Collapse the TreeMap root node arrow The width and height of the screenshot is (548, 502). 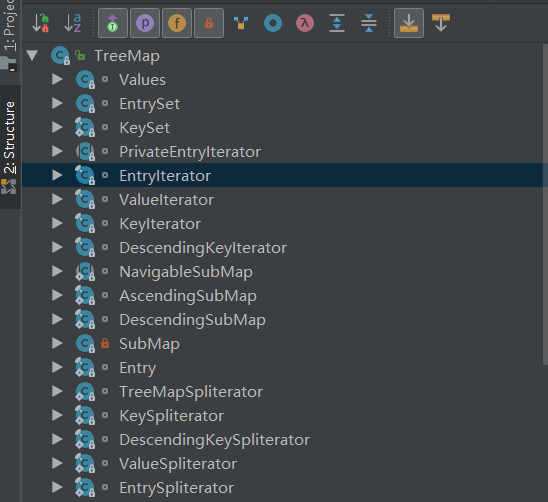tap(32, 55)
